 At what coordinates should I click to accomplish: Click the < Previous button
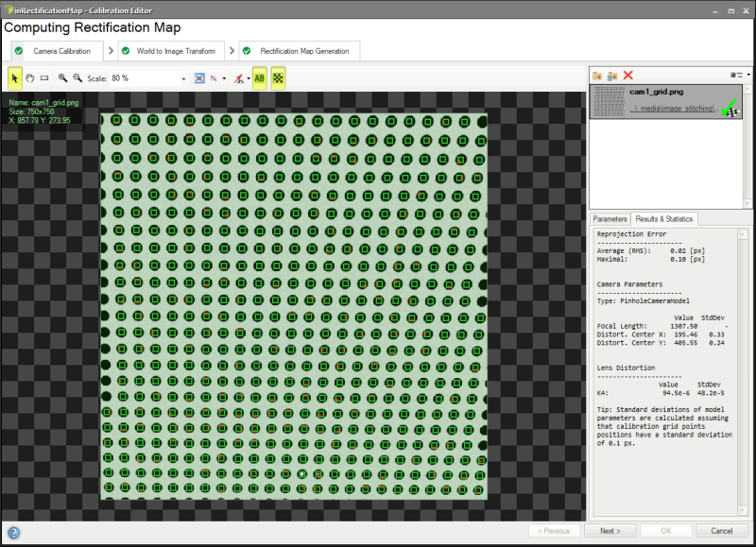coord(554,531)
